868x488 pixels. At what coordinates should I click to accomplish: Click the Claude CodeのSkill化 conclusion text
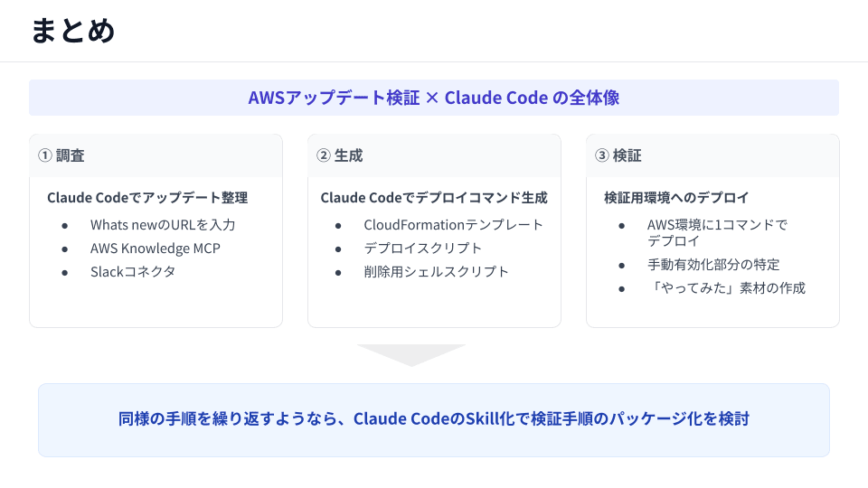434,418
